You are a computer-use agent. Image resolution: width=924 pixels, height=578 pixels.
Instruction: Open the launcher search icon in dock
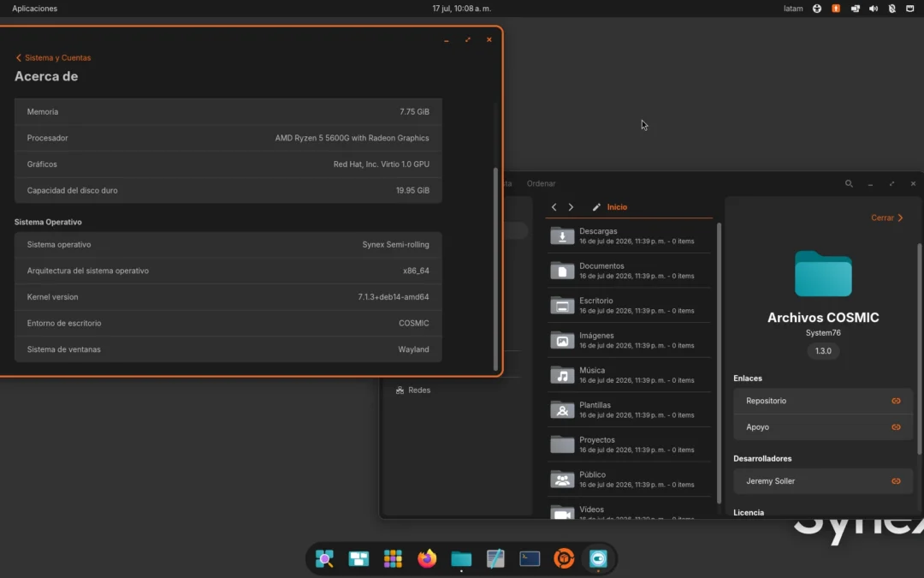324,558
